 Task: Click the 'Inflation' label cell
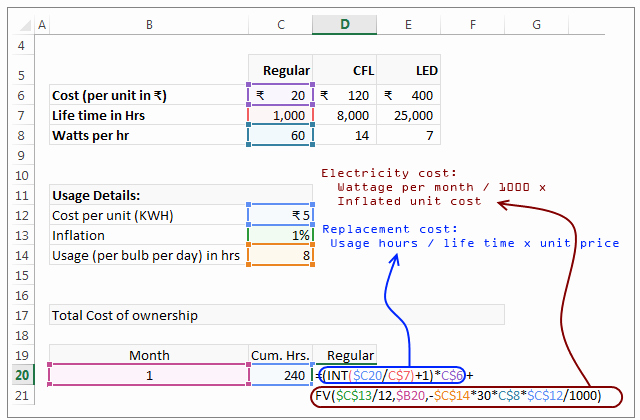point(149,235)
